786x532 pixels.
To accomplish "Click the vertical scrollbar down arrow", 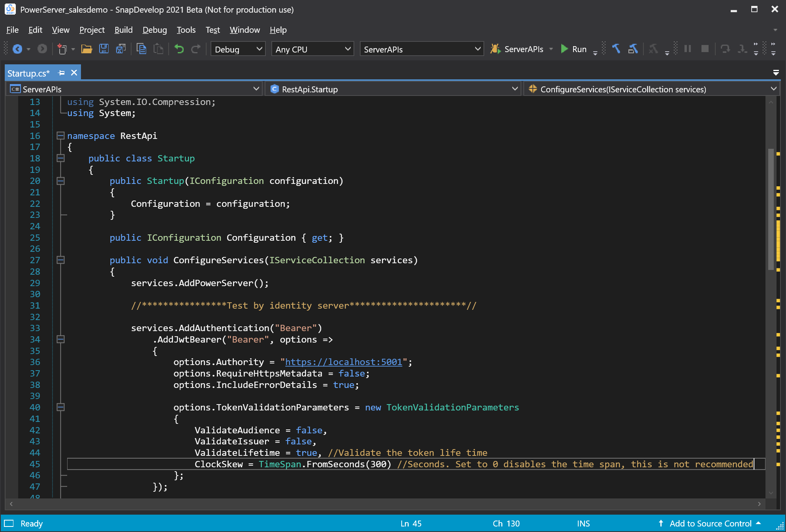I will [771, 493].
